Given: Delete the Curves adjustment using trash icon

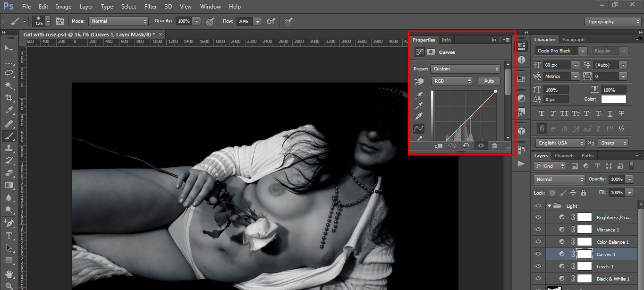Looking at the screenshot, I should [494, 146].
